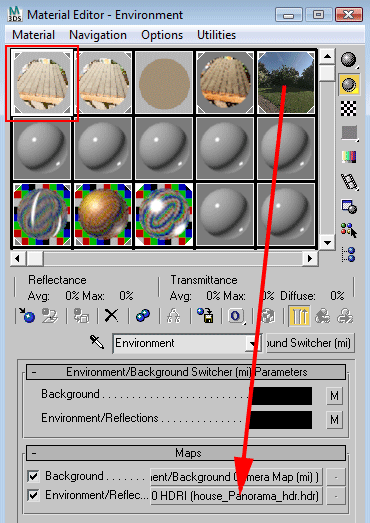Click the Select by Material icon
Viewport: 370px width, 523px height.
(x=349, y=230)
